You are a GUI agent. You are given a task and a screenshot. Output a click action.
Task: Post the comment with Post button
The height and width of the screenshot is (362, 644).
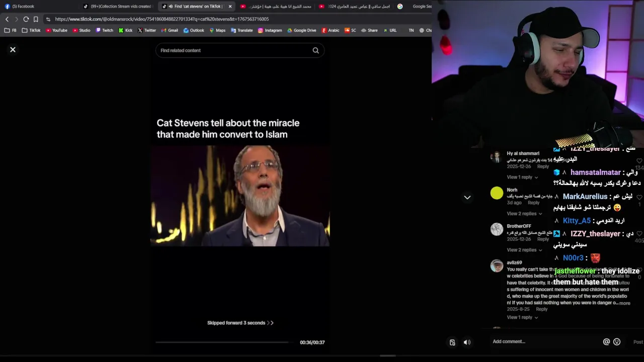pyautogui.click(x=638, y=342)
